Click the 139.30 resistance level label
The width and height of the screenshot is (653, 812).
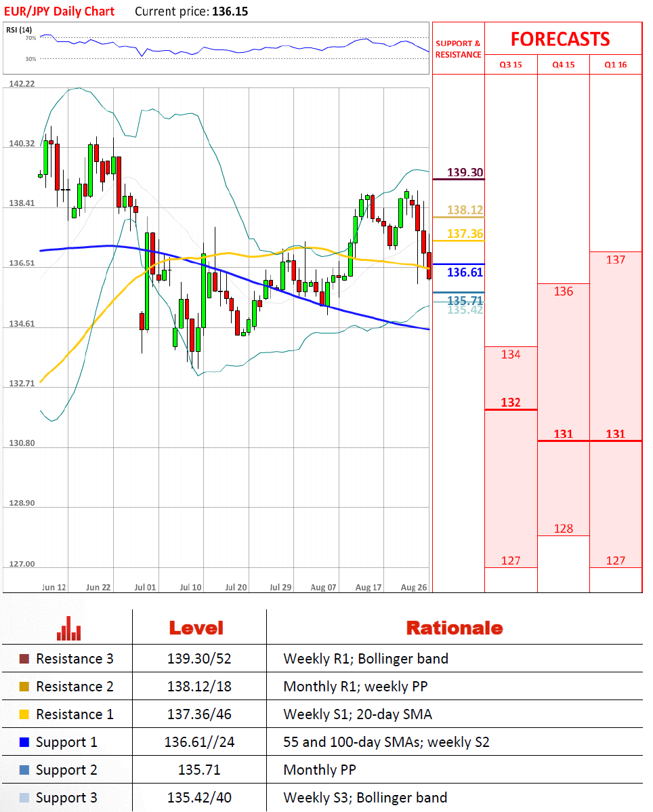point(465,172)
